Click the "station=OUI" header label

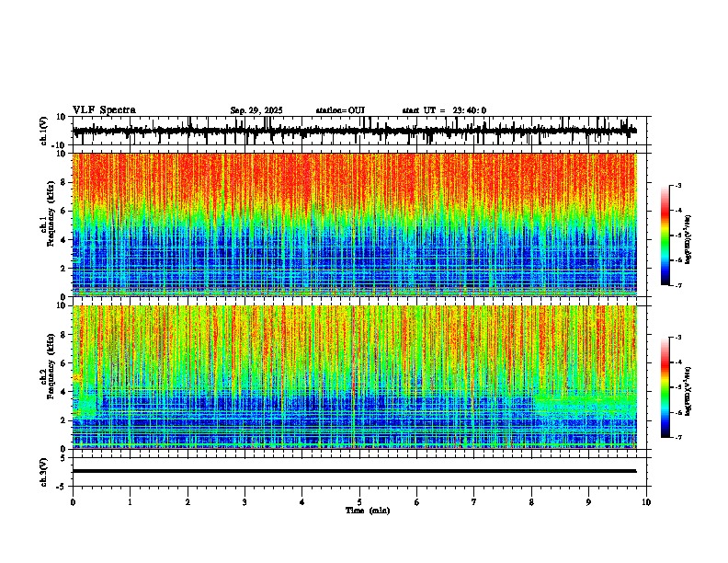click(340, 110)
